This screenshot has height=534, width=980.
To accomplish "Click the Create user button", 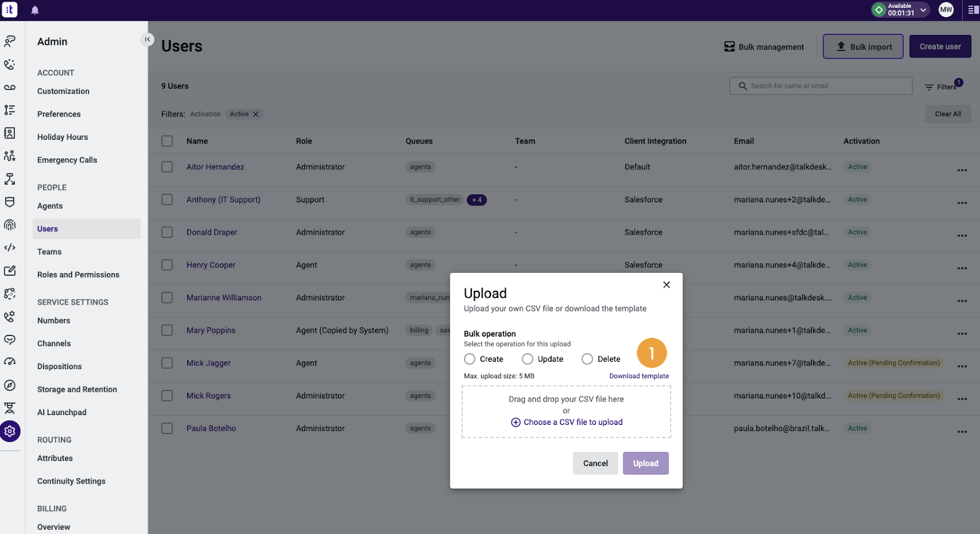I will coord(940,47).
